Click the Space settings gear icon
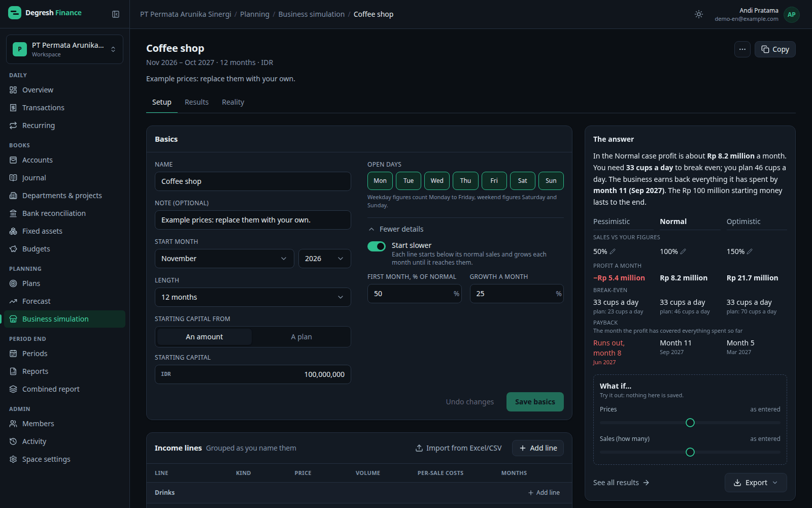This screenshot has width=812, height=508. click(x=13, y=459)
